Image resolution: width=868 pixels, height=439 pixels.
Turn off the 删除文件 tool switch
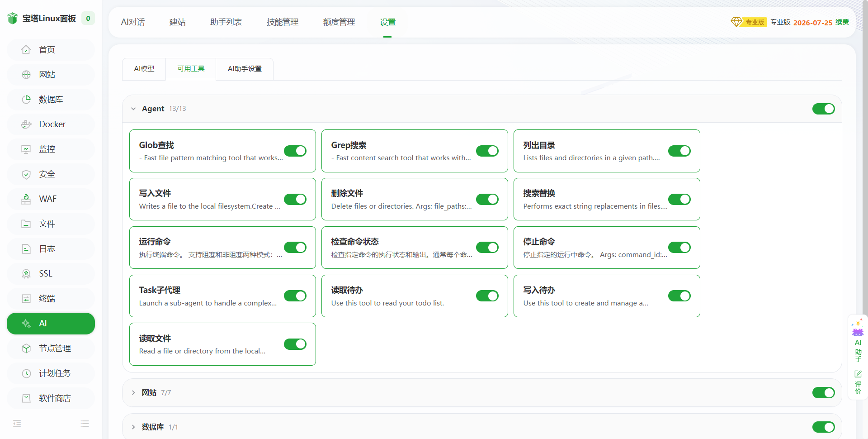point(487,199)
